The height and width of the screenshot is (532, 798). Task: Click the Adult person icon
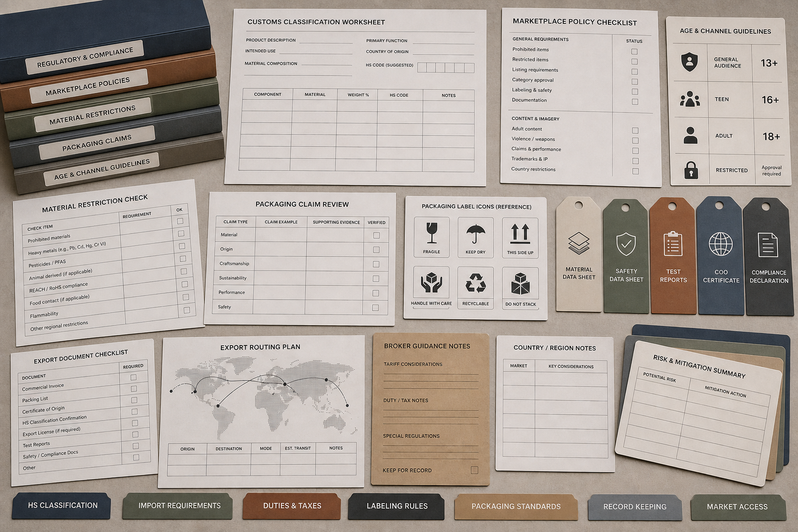point(690,135)
